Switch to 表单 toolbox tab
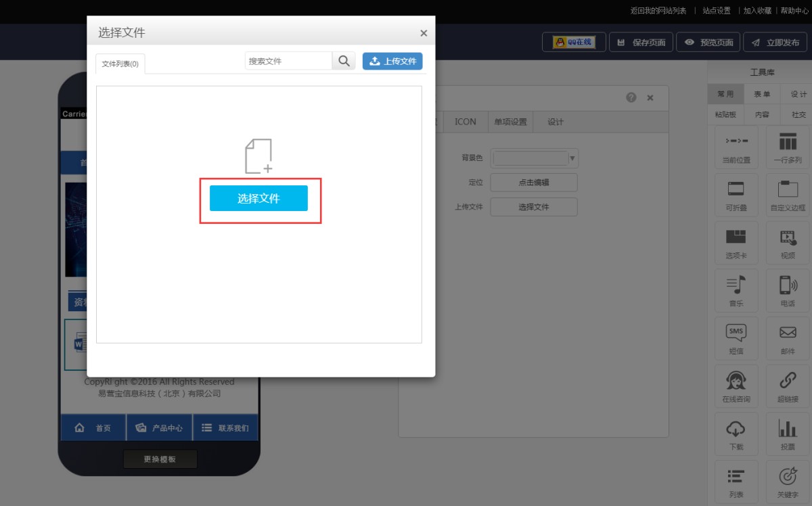This screenshot has width=812, height=506. click(762, 94)
